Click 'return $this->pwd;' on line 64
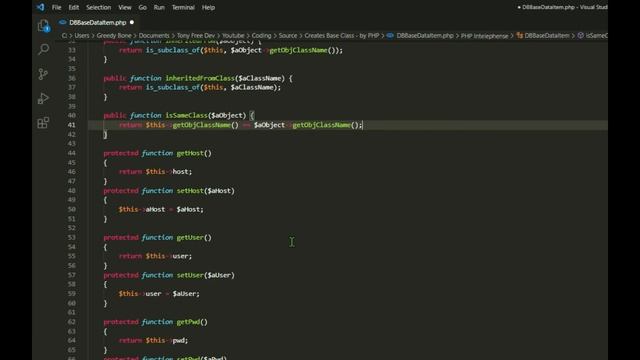 pyautogui.click(x=153, y=340)
